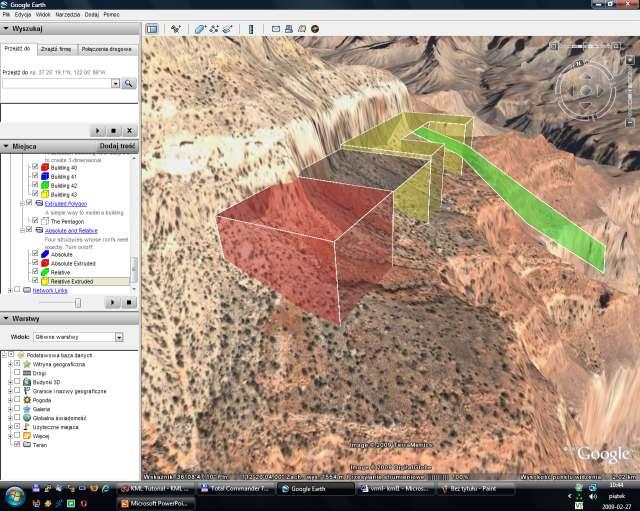Switch to the Połączenia drogowe tab
This screenshot has width=640, height=511.
tap(107, 49)
